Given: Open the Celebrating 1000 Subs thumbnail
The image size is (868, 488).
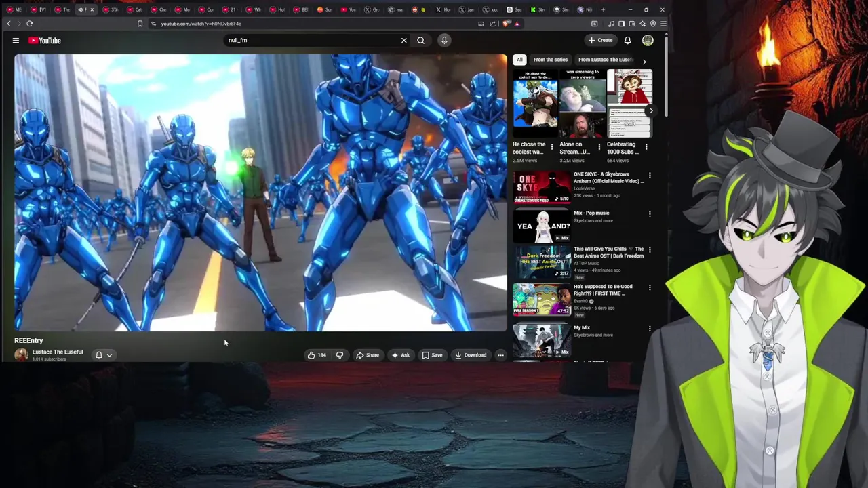Looking at the screenshot, I should click(x=630, y=102).
